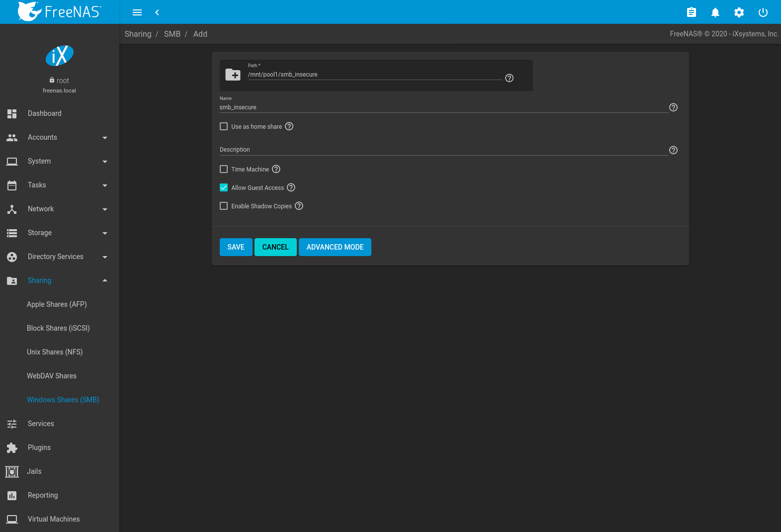Uncheck Allow Guest Access
This screenshot has width=781, height=532.
pyautogui.click(x=224, y=187)
